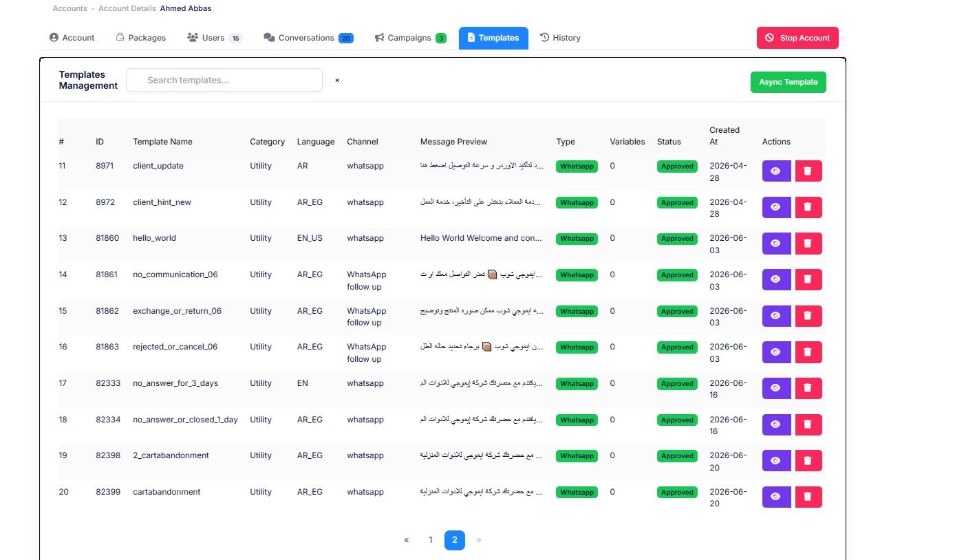
Task: View the hello_world template
Action: click(776, 244)
